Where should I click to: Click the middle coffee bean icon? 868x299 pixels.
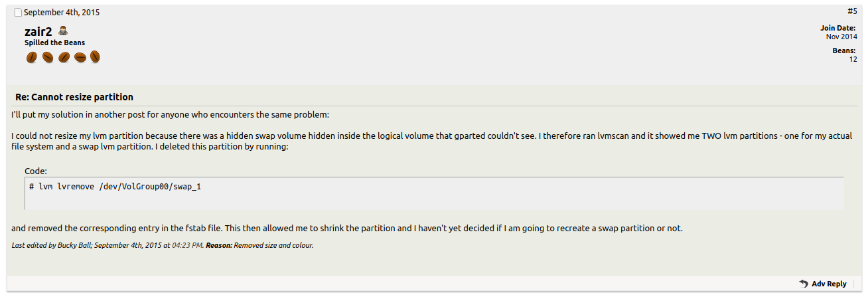[x=64, y=58]
